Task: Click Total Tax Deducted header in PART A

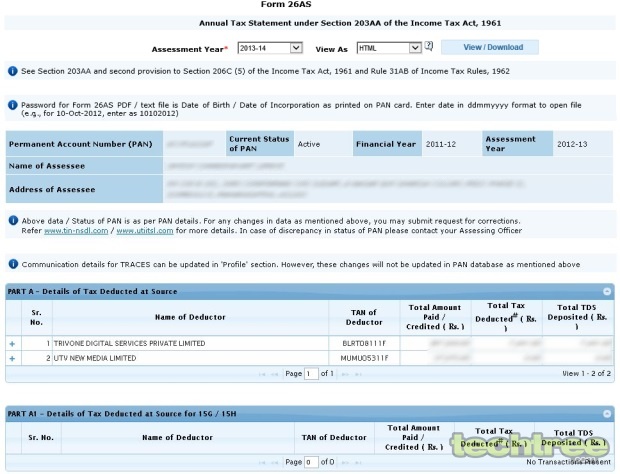Action: [506, 317]
